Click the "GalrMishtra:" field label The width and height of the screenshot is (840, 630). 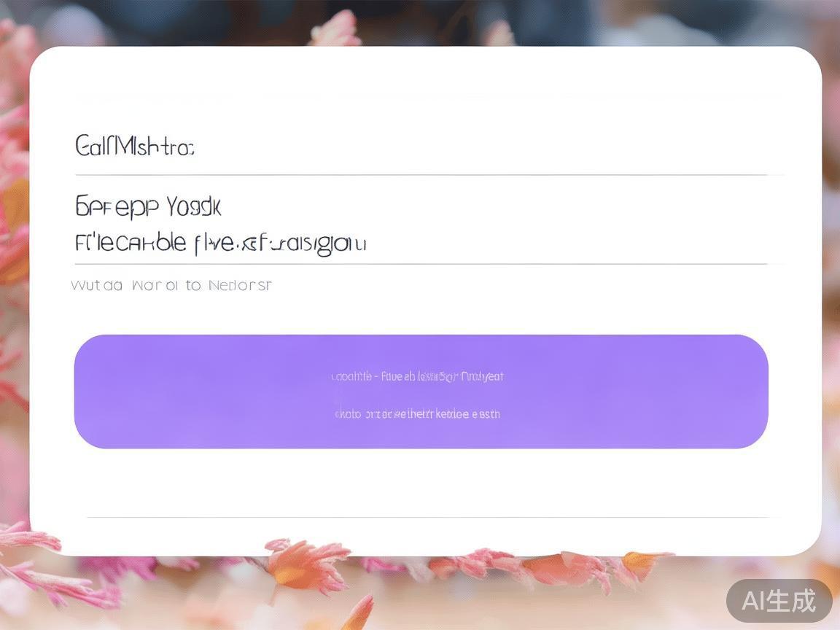(x=134, y=146)
